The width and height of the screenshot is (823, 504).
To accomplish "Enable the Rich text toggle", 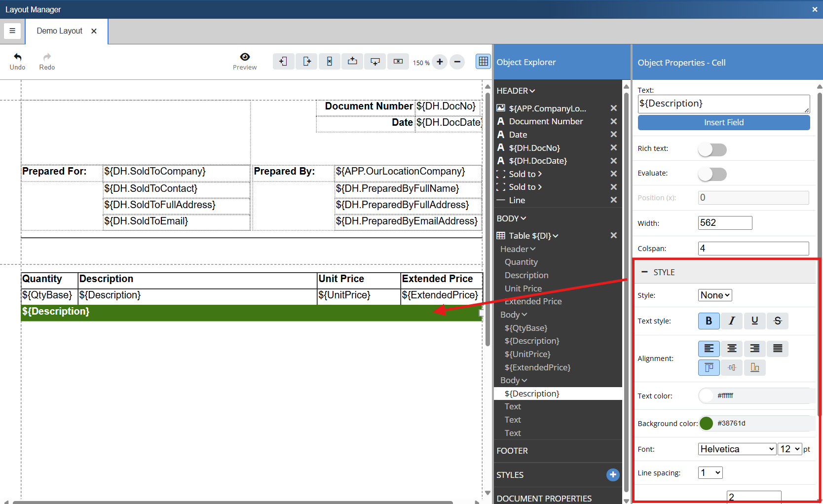I will (x=712, y=149).
